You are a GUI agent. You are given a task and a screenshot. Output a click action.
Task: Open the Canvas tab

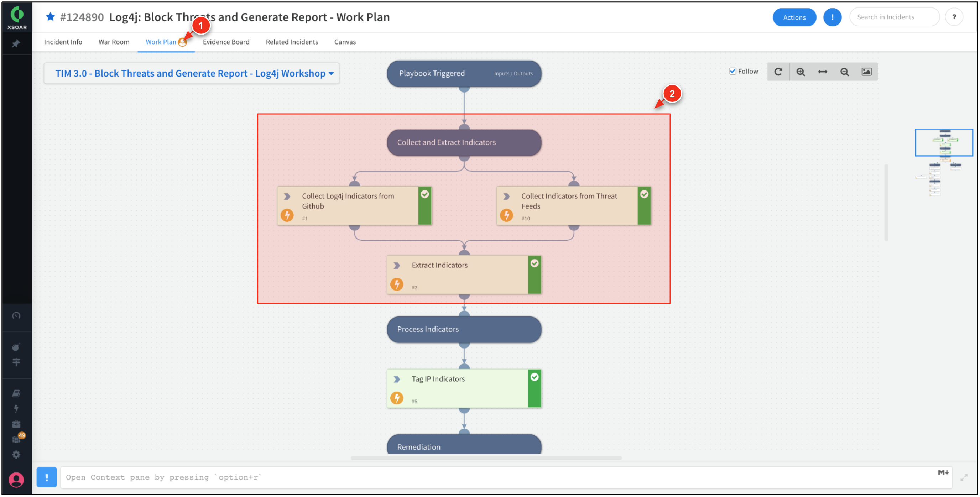[x=345, y=42]
